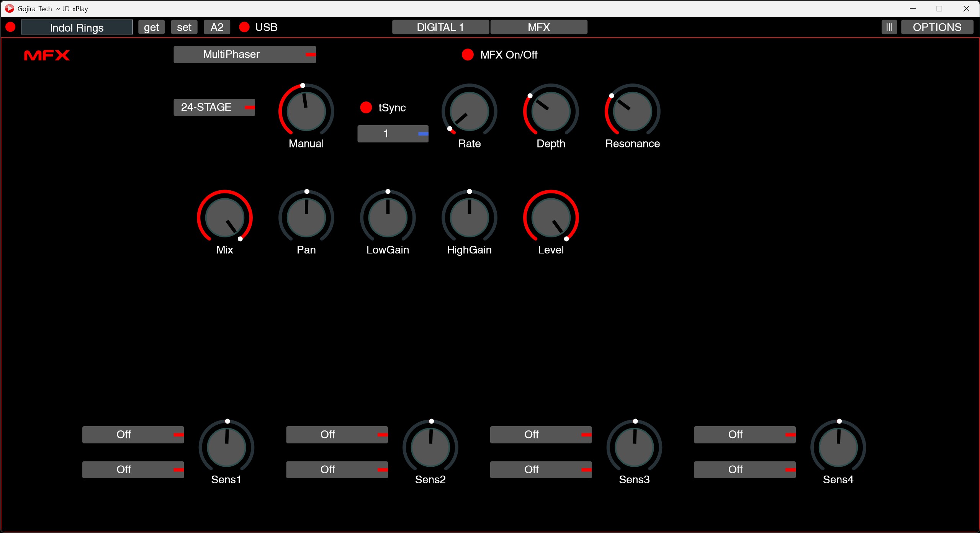Toggle the tSync switch
The image size is (980, 533).
pyautogui.click(x=366, y=108)
